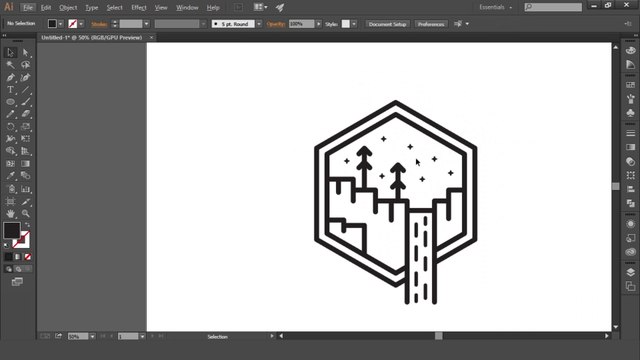Open the Artboards panel icon
Viewport: 640px width, 360px height.
tap(631, 286)
